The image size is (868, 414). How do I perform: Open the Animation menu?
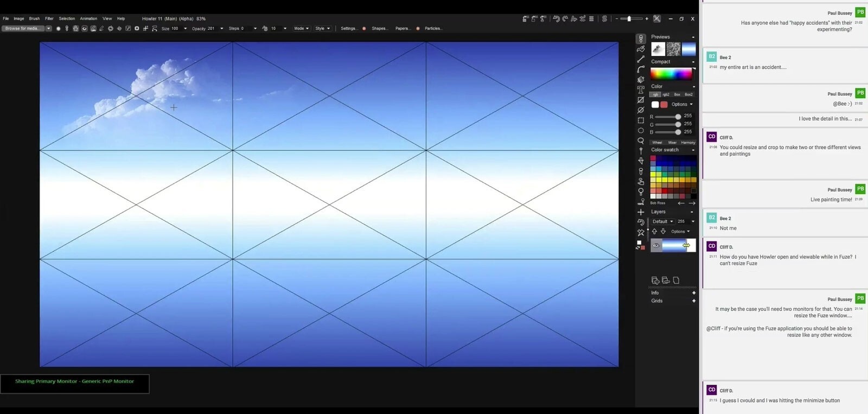click(88, 18)
